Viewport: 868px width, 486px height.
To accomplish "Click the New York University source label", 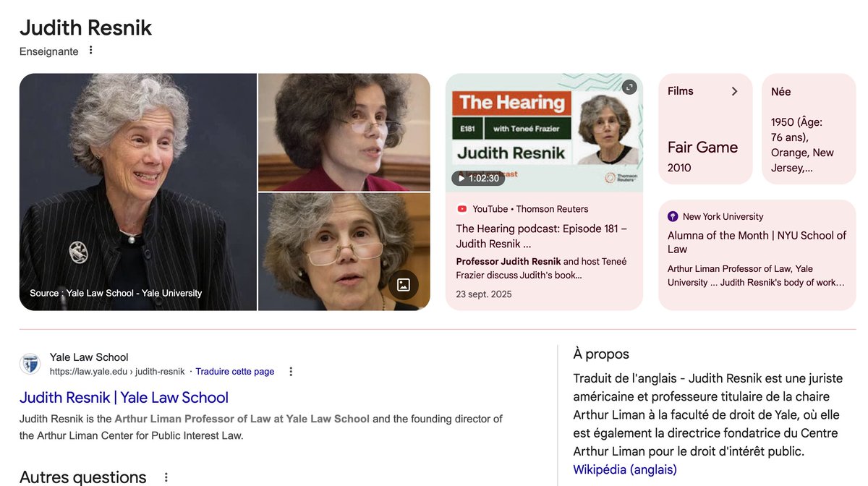I will (x=723, y=216).
